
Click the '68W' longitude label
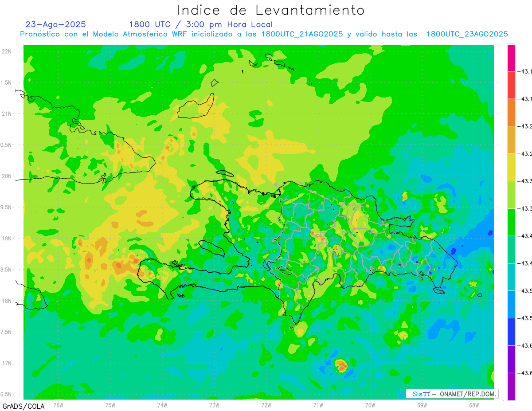click(x=474, y=404)
